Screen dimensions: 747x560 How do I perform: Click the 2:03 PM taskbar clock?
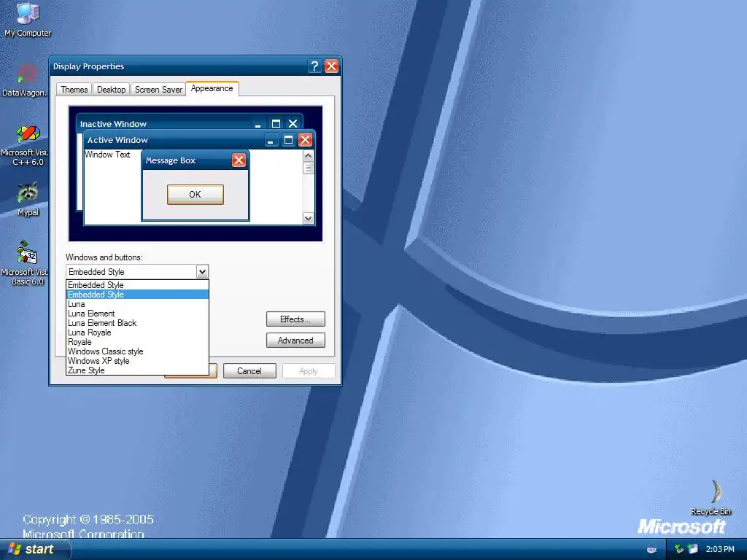[720, 549]
